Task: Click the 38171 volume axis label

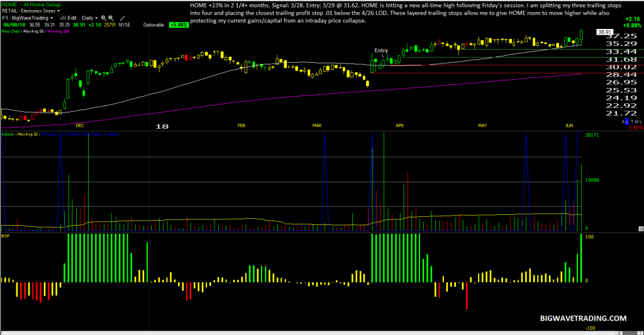Action: tap(592, 135)
